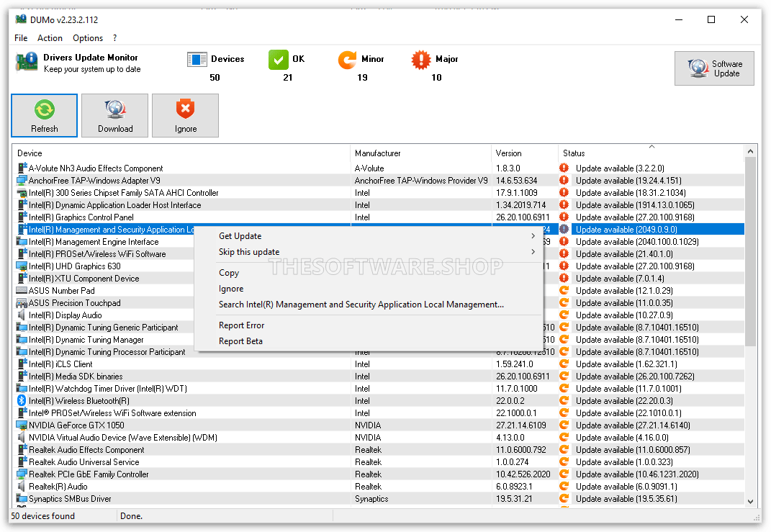Open the ? help menu

tap(114, 38)
